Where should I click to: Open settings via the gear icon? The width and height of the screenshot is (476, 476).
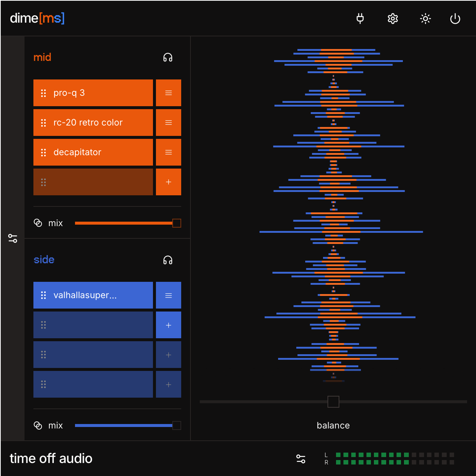coord(392,19)
